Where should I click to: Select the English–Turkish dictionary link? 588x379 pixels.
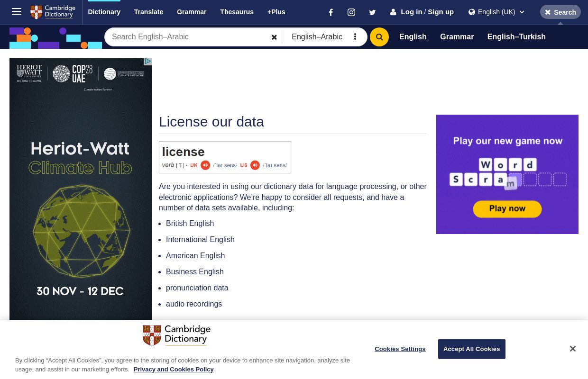tap(516, 37)
